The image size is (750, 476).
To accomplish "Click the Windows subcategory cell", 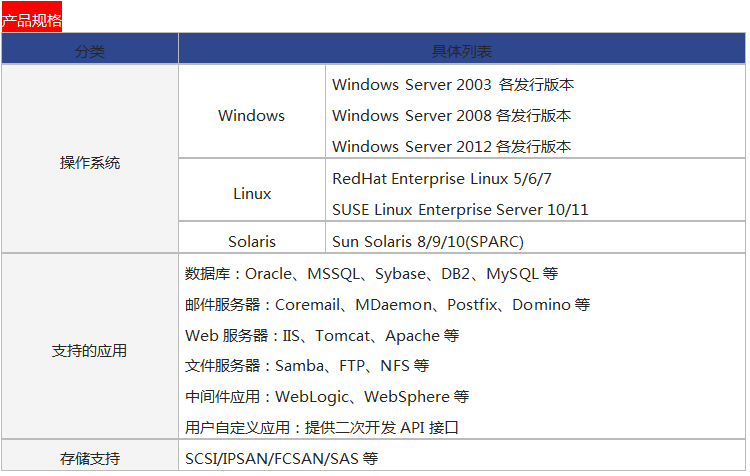I will [x=252, y=111].
